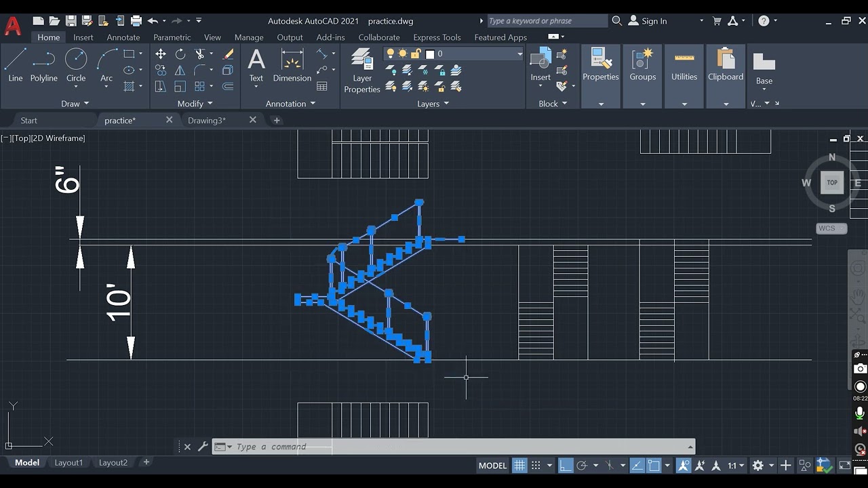Select the Circle tool

tap(76, 65)
